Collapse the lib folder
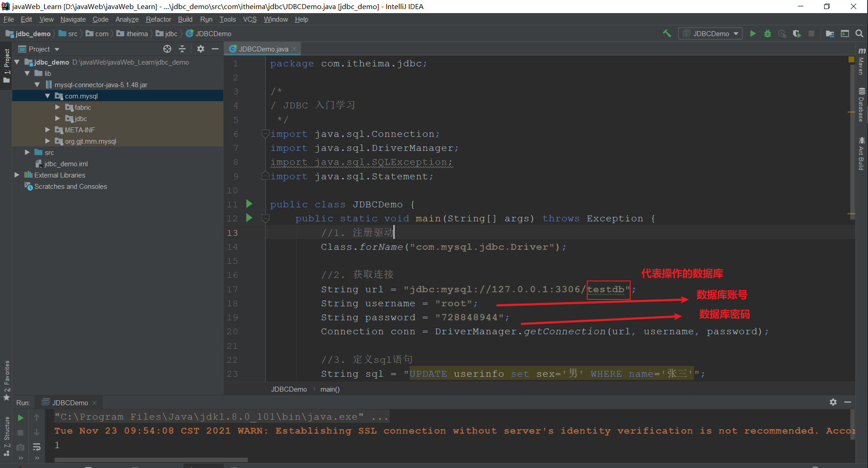 [x=28, y=73]
